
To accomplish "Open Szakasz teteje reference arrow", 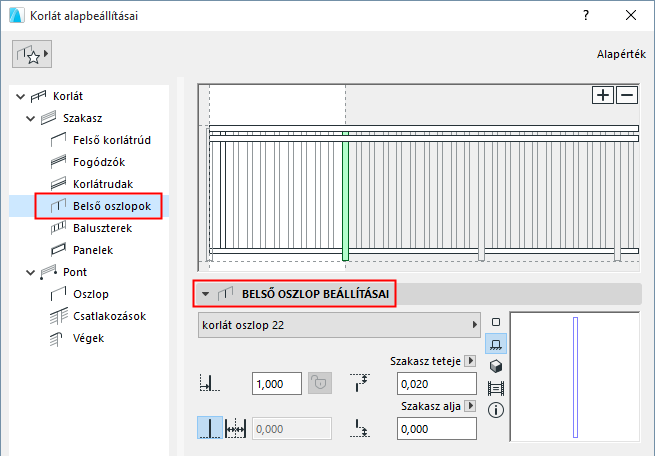I will (470, 361).
